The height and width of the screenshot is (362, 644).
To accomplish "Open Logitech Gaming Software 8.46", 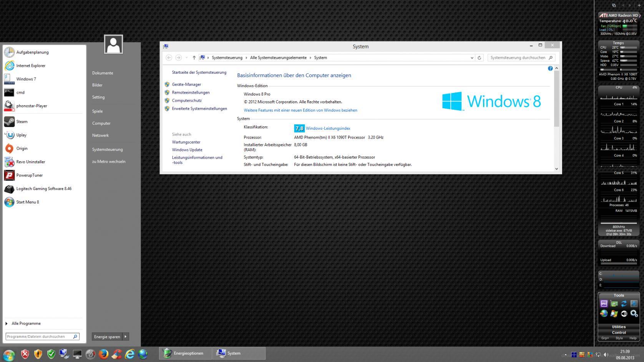I will tap(43, 189).
